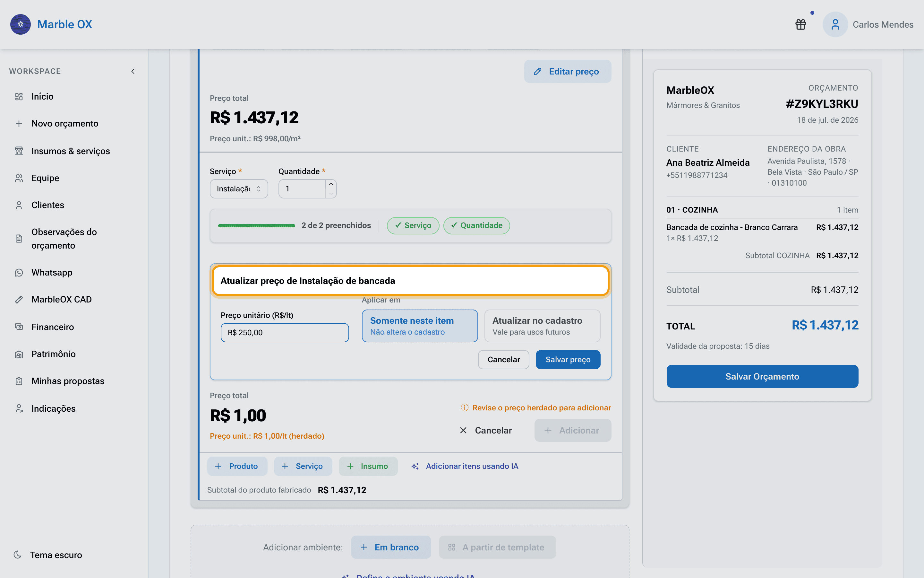924x578 pixels.
Task: Click the Insumos & serviços store icon
Action: pos(19,151)
